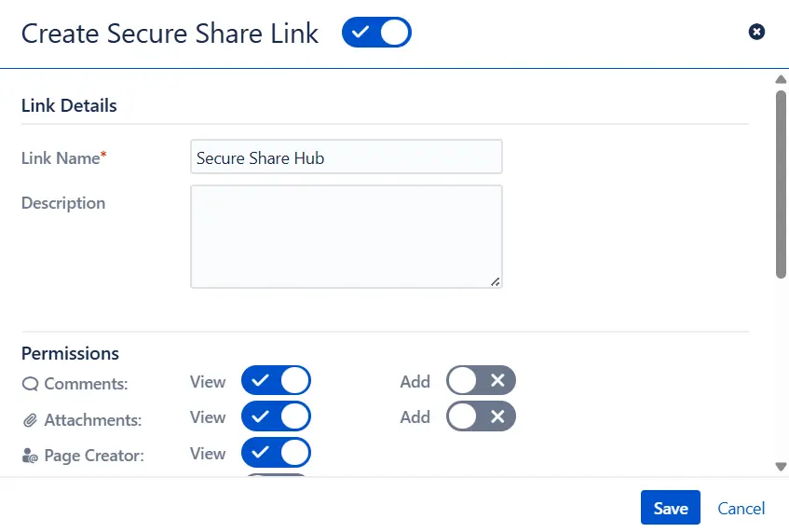Toggle the partially visible switch below Page Creator
This screenshot has width=789, height=532.
[276, 479]
